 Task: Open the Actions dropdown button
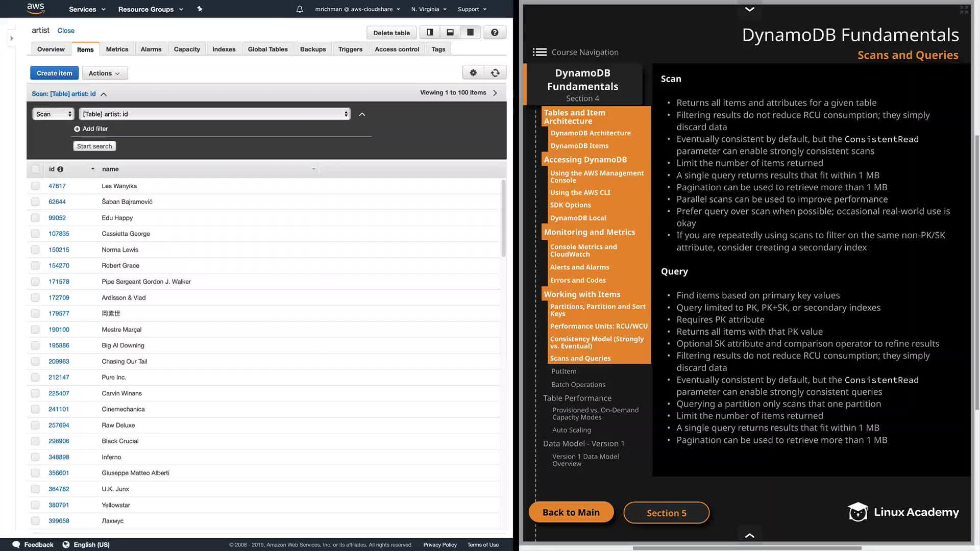coord(104,73)
